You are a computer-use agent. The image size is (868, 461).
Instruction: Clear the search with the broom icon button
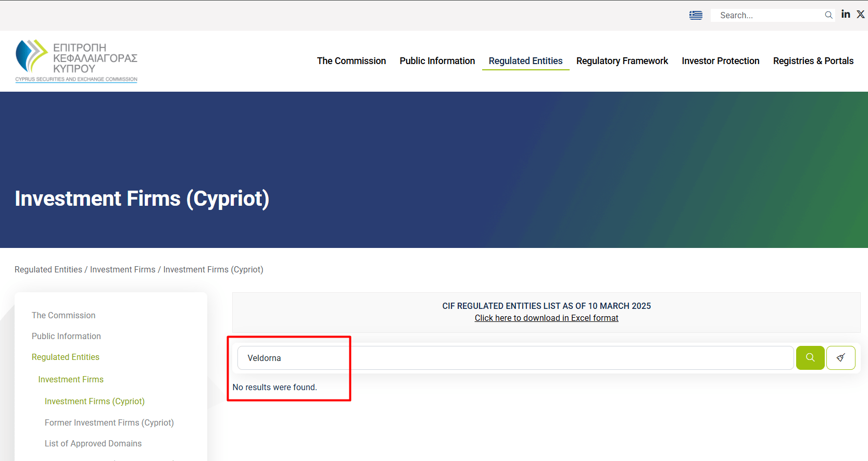(x=840, y=358)
